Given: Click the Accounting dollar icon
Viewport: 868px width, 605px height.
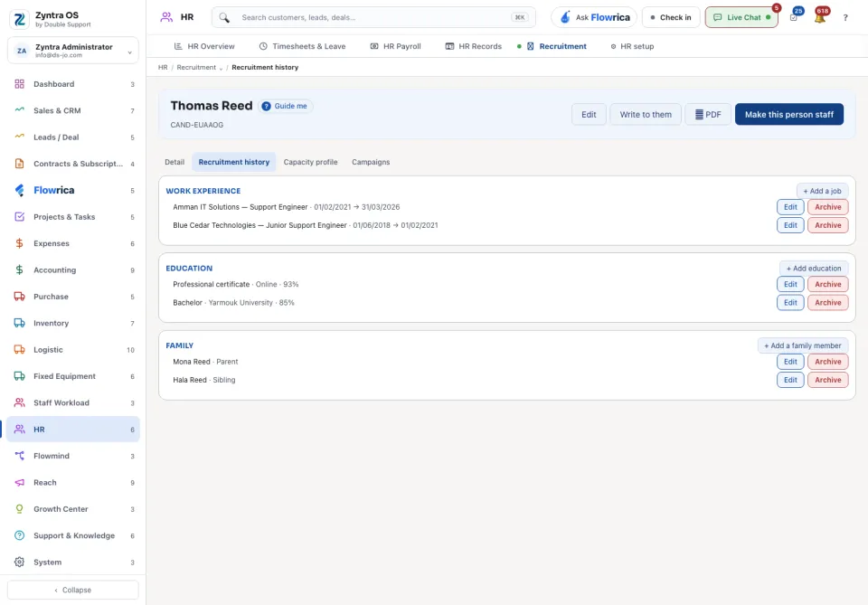Looking at the screenshot, I should pos(19,269).
